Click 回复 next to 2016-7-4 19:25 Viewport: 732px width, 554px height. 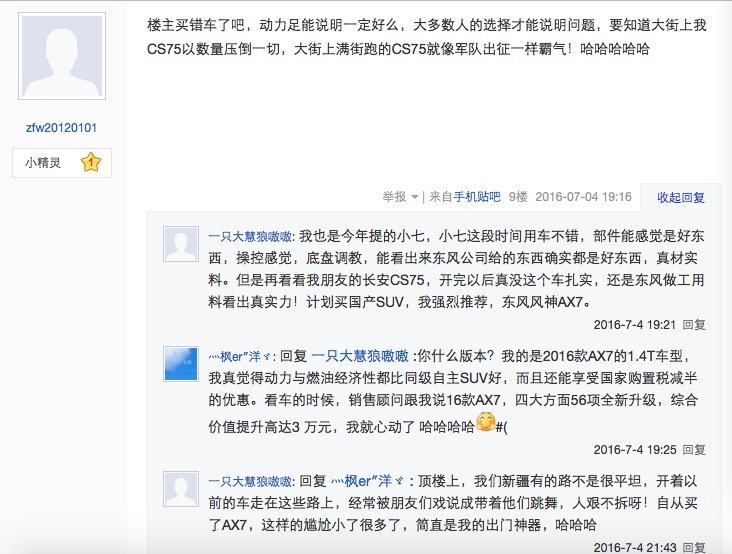694,449
